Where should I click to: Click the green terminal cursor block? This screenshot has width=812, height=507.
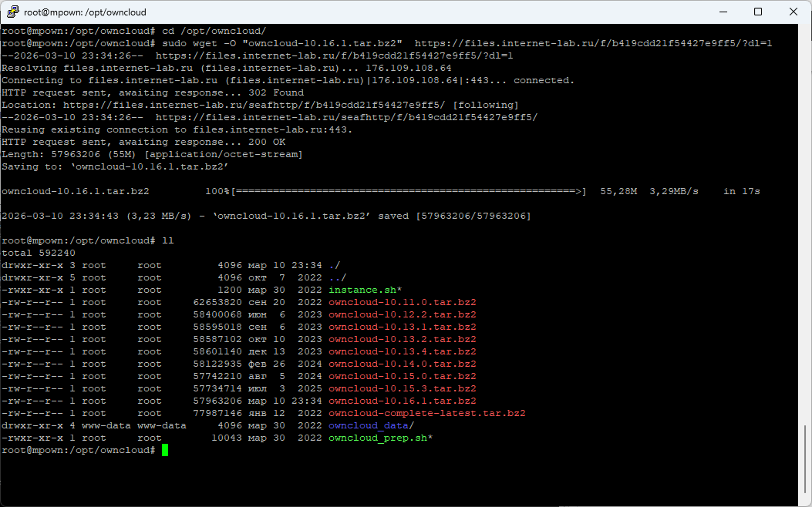[165, 450]
